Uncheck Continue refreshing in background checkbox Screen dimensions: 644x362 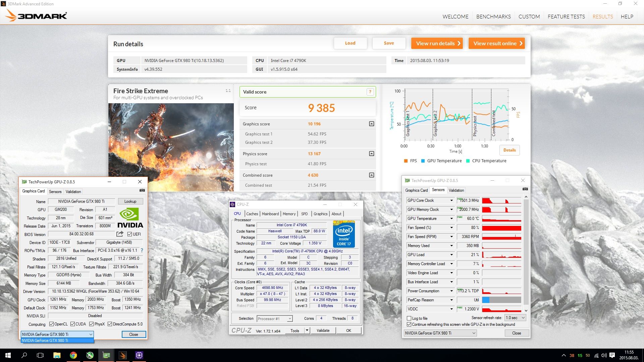pyautogui.click(x=409, y=324)
